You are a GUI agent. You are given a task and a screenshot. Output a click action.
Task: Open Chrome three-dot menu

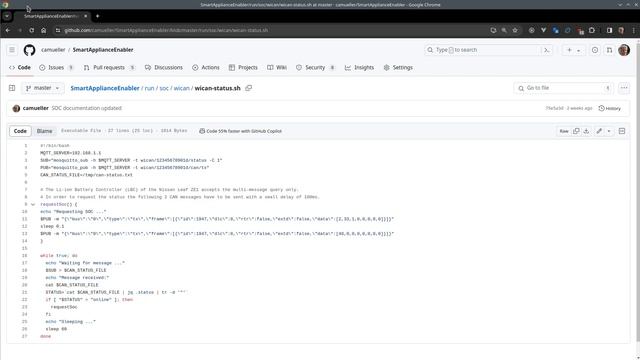click(x=633, y=30)
